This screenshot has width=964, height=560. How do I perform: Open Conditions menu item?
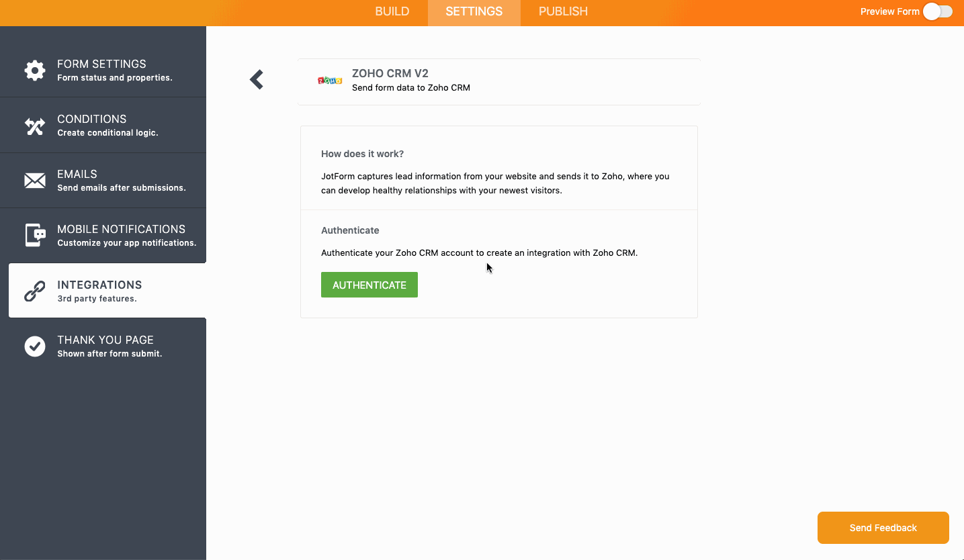(x=103, y=125)
